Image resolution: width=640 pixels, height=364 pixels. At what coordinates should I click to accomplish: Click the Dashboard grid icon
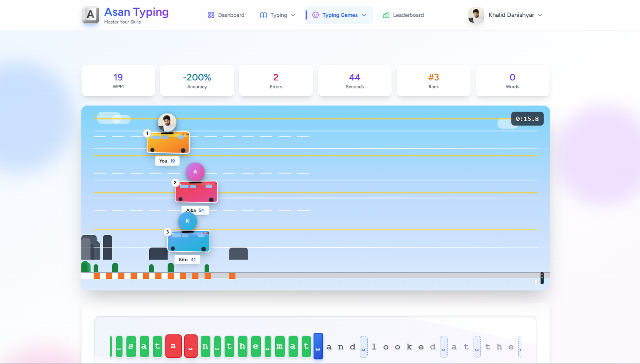tap(211, 15)
